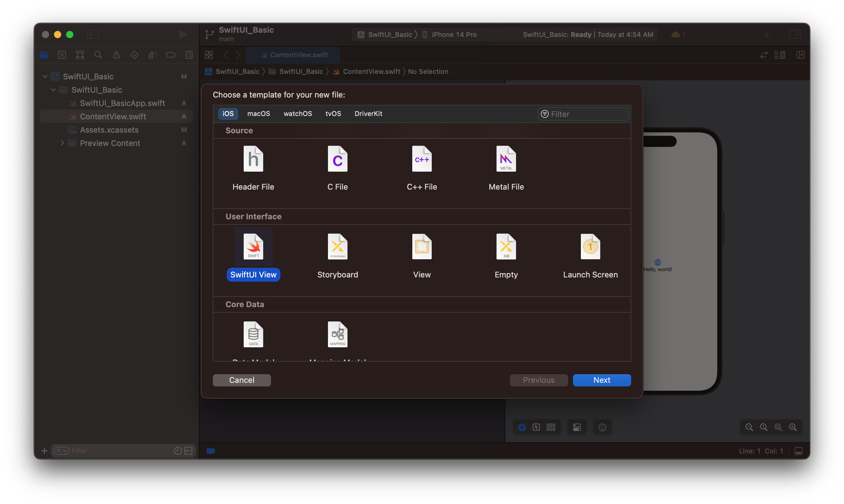
Task: Add a new file with plus button
Action: pos(44,450)
